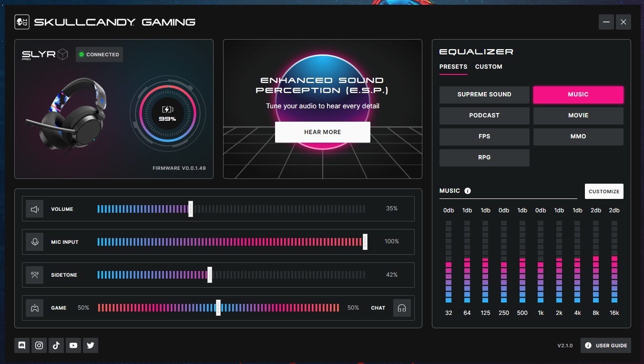The height and width of the screenshot is (364, 644).
Task: Select the Presets equalizer tab
Action: click(453, 67)
